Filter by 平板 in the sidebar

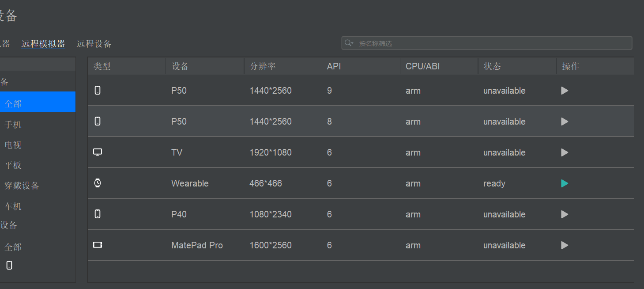click(x=13, y=165)
